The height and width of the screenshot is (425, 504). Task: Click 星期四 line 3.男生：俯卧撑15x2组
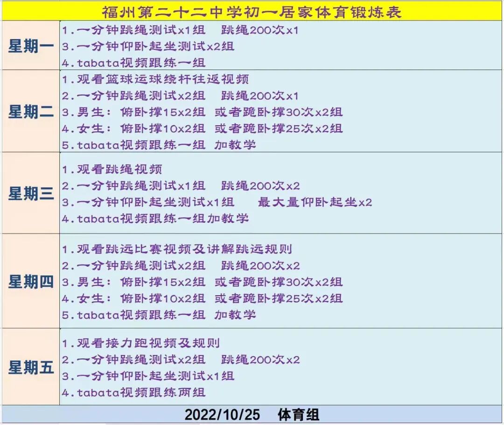coord(134,282)
